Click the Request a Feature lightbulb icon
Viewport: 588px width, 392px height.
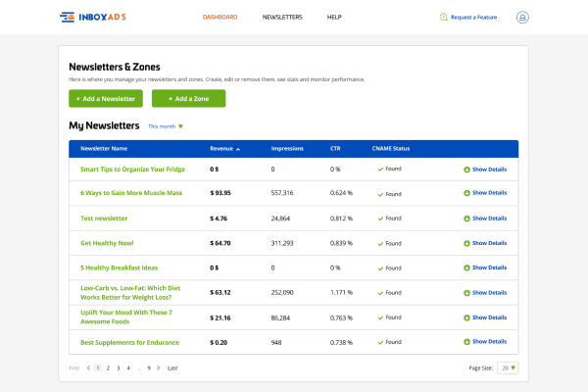pos(444,18)
